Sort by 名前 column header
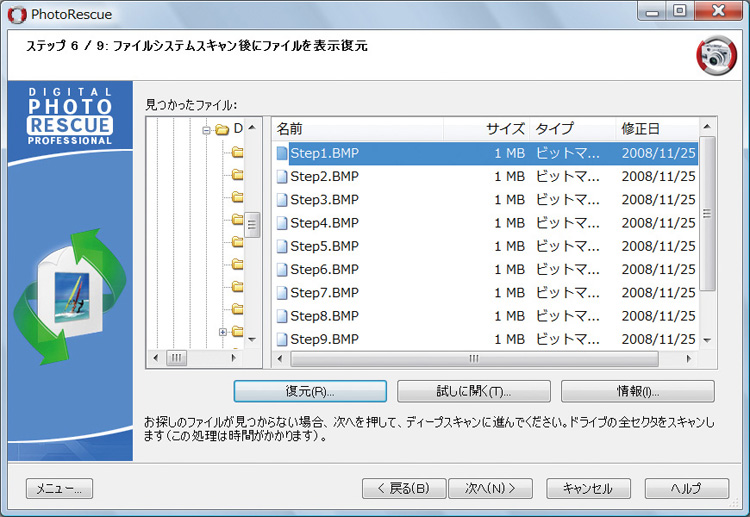 [358, 129]
